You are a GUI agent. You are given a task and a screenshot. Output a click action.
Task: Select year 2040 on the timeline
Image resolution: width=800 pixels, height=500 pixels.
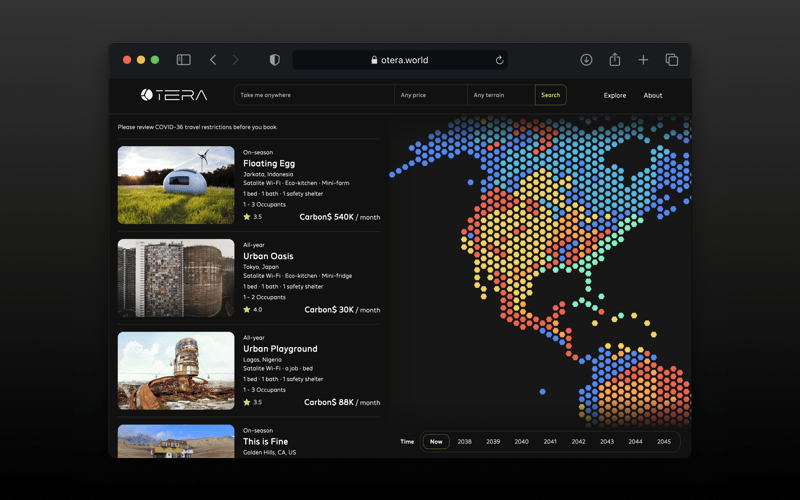pyautogui.click(x=522, y=441)
